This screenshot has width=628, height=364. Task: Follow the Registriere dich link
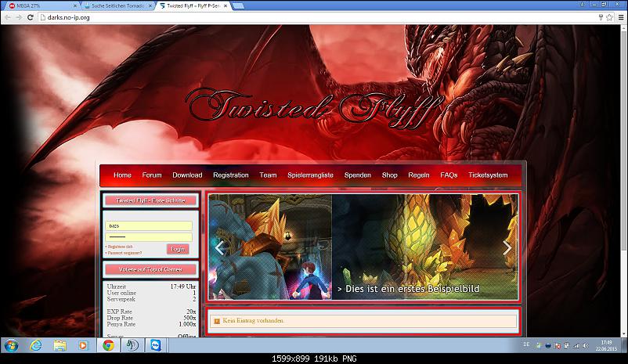point(120,247)
